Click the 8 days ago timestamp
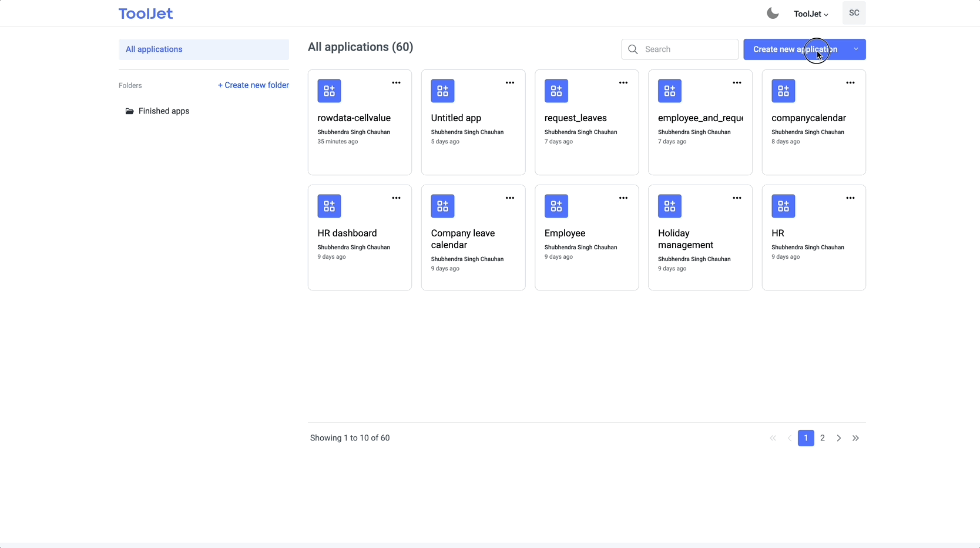Viewport: 980px width, 548px height. point(786,142)
